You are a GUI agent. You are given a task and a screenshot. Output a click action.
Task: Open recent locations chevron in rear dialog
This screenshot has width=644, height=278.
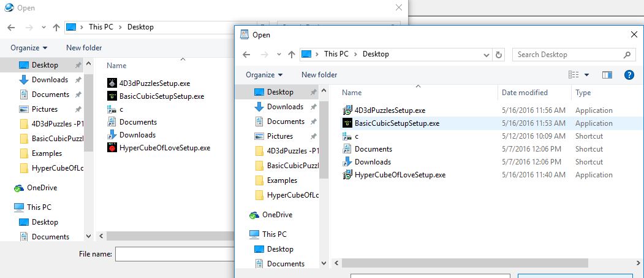coord(44,28)
